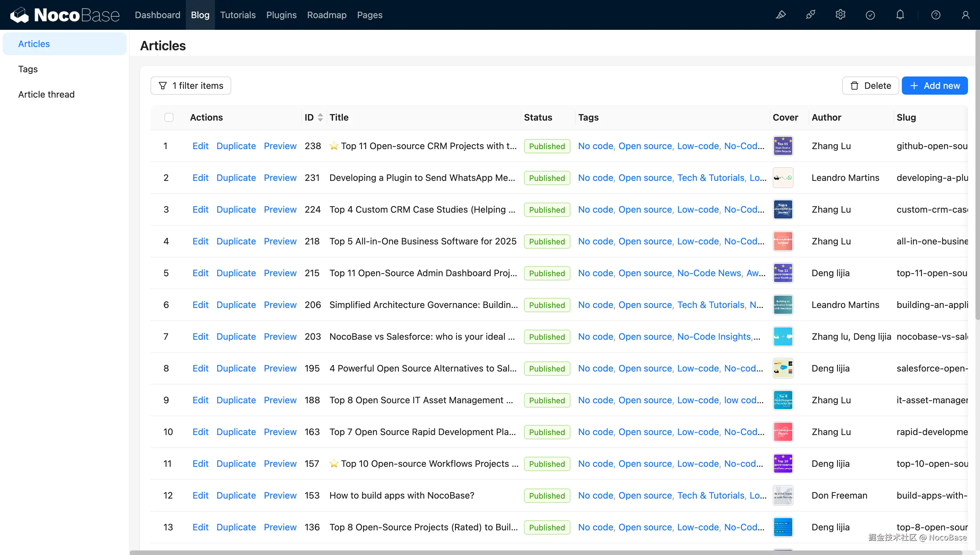Open the plugin manager rocket icon

coord(810,15)
